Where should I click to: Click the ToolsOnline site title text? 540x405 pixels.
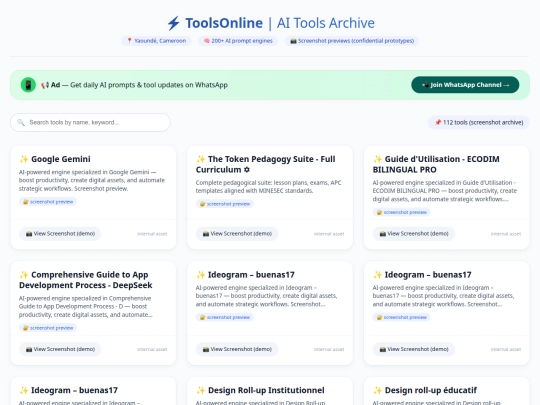[224, 23]
